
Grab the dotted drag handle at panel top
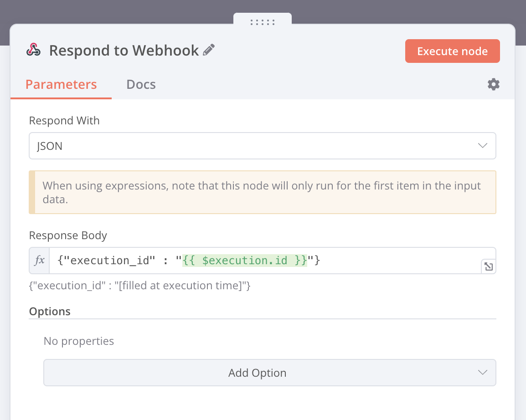coord(262,22)
